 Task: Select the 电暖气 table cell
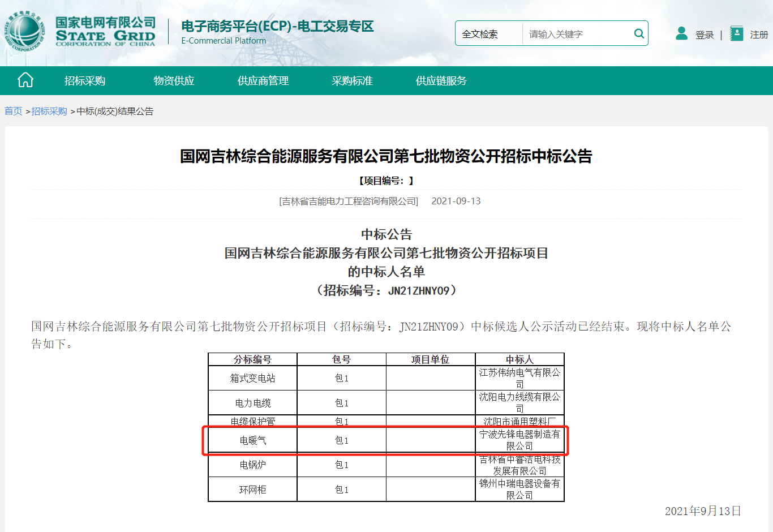click(252, 440)
